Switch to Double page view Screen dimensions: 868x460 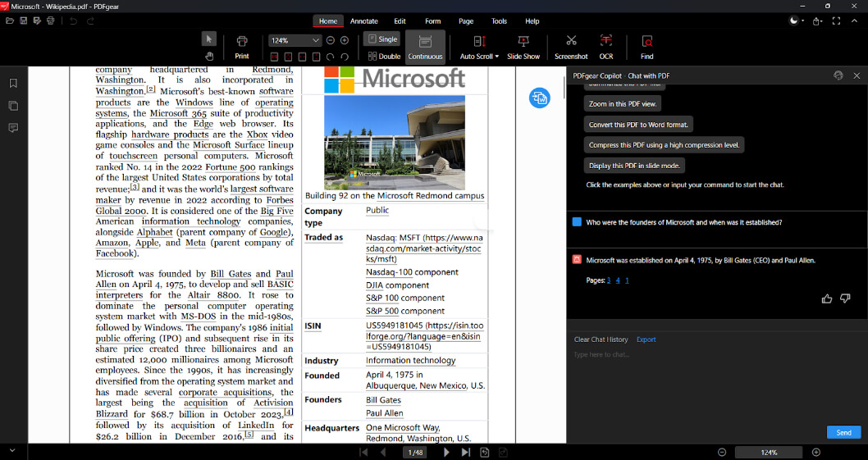click(x=384, y=56)
